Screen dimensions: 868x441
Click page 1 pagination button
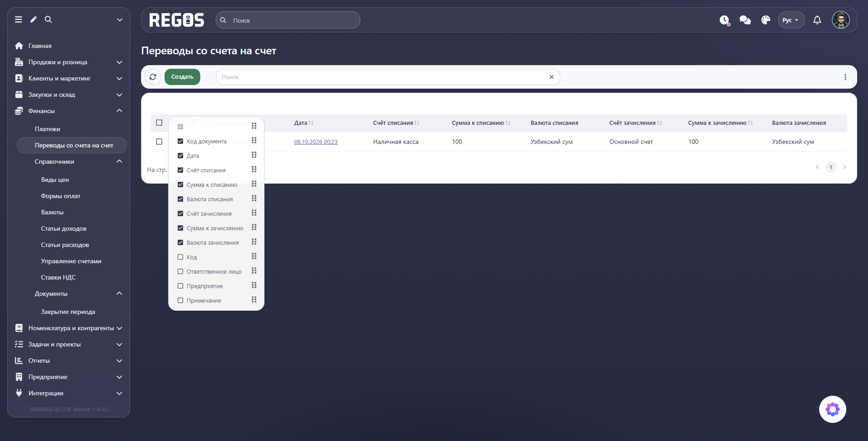(831, 167)
